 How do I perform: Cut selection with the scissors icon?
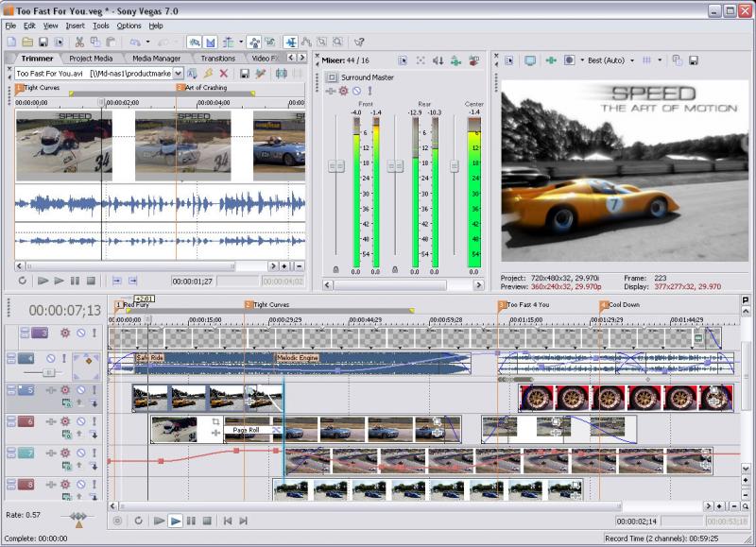[x=80, y=43]
